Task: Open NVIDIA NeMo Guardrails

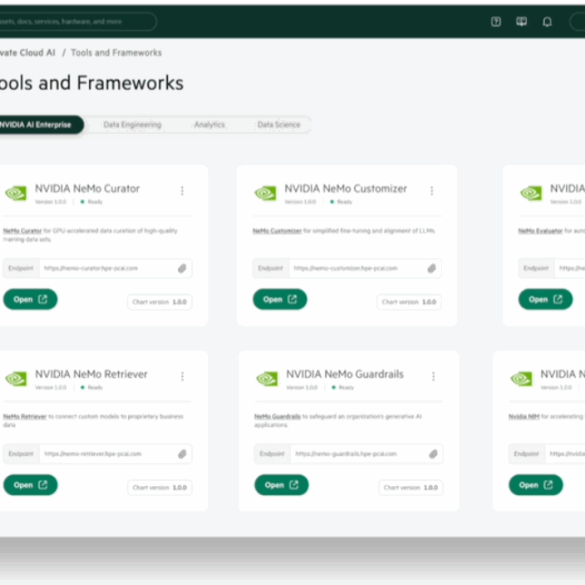Action: (x=281, y=485)
